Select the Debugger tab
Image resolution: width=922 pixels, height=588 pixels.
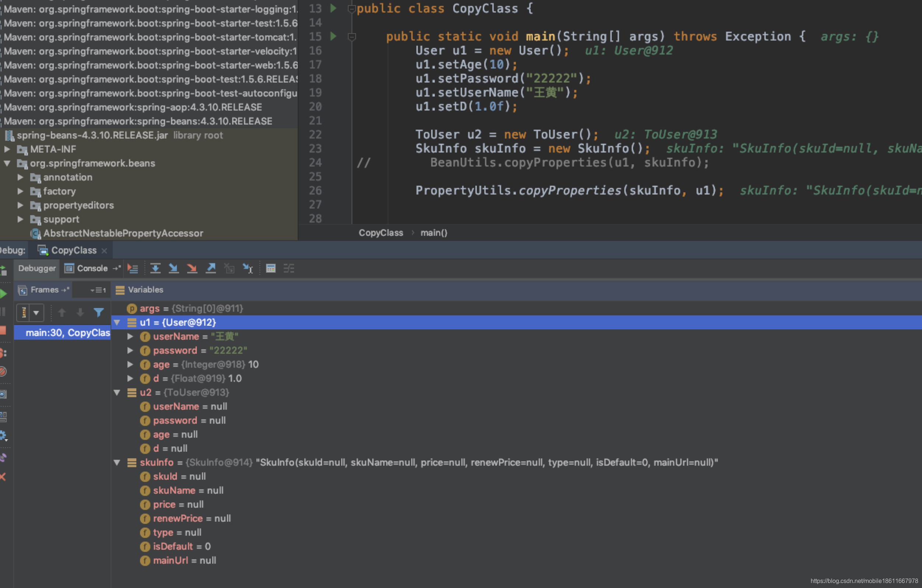click(x=37, y=268)
